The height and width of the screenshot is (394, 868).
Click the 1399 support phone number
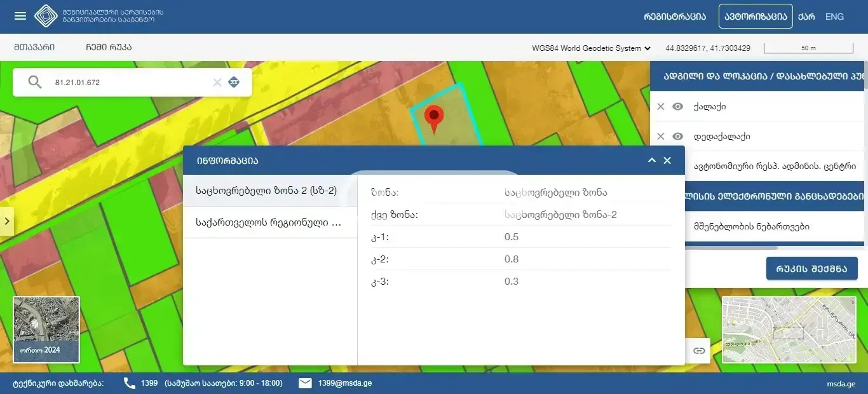point(149,383)
